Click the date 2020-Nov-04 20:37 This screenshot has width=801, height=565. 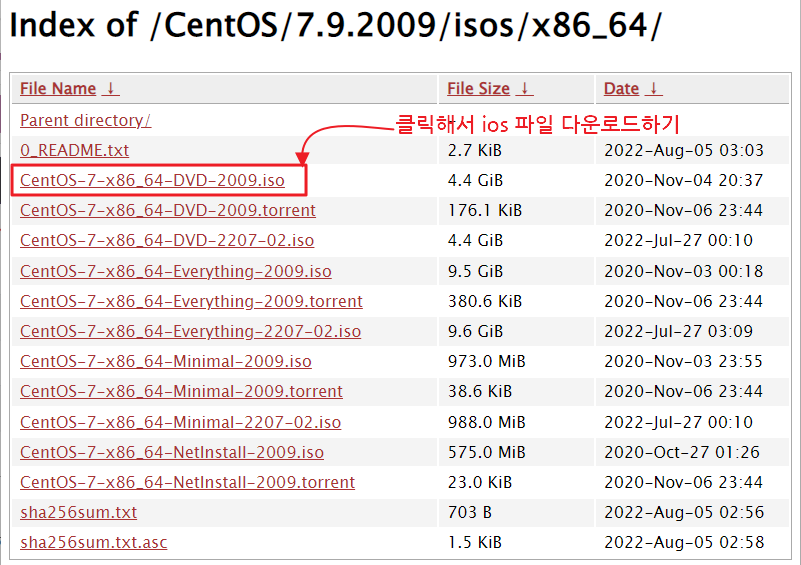(684, 180)
